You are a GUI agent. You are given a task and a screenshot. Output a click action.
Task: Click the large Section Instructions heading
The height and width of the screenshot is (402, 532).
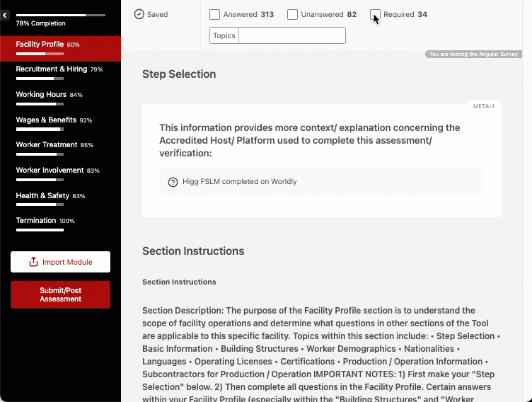point(193,251)
